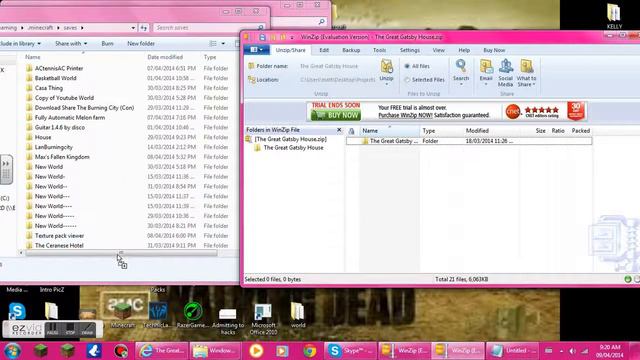This screenshot has height=360, width=640.
Task: Click New folder in Explorer toolbar
Action: pos(141,43)
